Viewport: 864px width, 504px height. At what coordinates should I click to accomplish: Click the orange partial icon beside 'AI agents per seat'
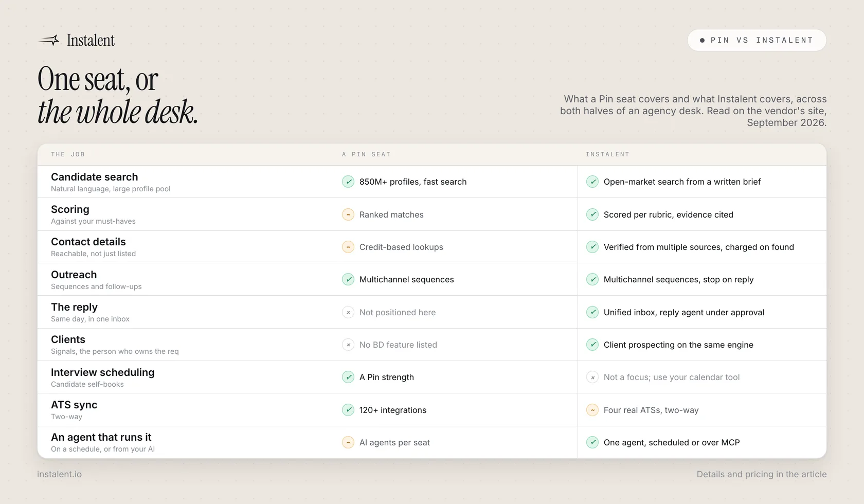pos(348,442)
